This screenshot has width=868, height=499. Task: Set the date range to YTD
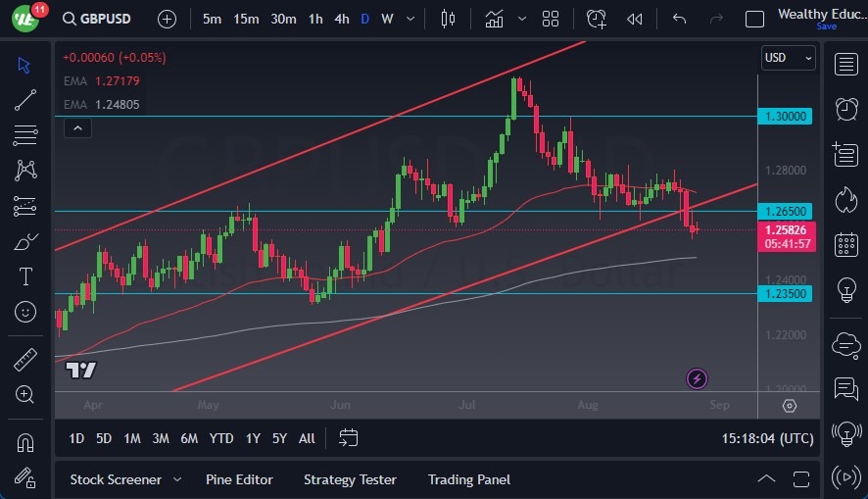pyautogui.click(x=221, y=438)
